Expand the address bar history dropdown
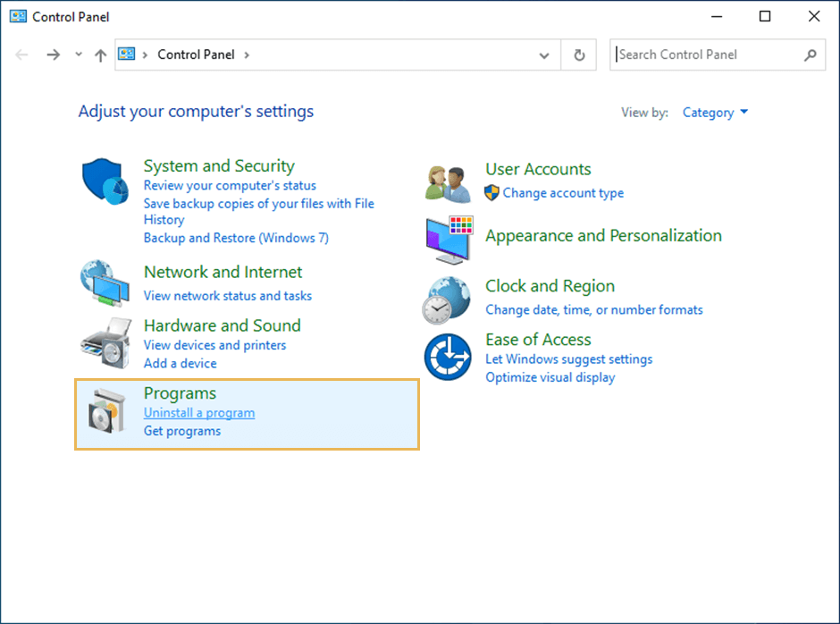Screen dimensions: 840x624 (543, 55)
